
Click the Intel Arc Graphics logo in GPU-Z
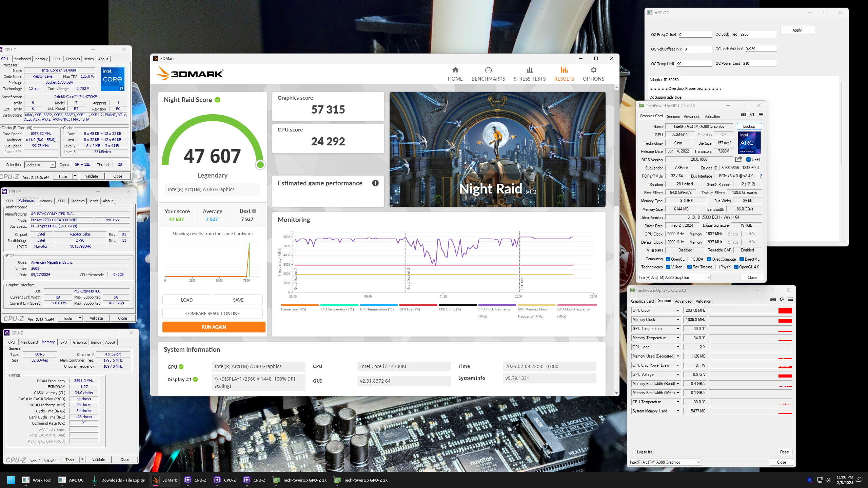[x=749, y=143]
